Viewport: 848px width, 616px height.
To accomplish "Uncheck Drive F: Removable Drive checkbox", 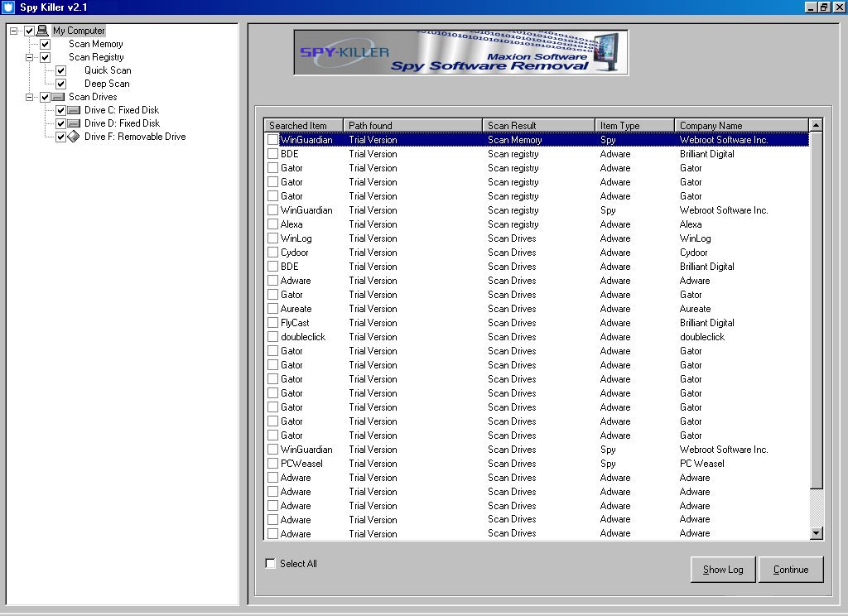I will coord(61,137).
